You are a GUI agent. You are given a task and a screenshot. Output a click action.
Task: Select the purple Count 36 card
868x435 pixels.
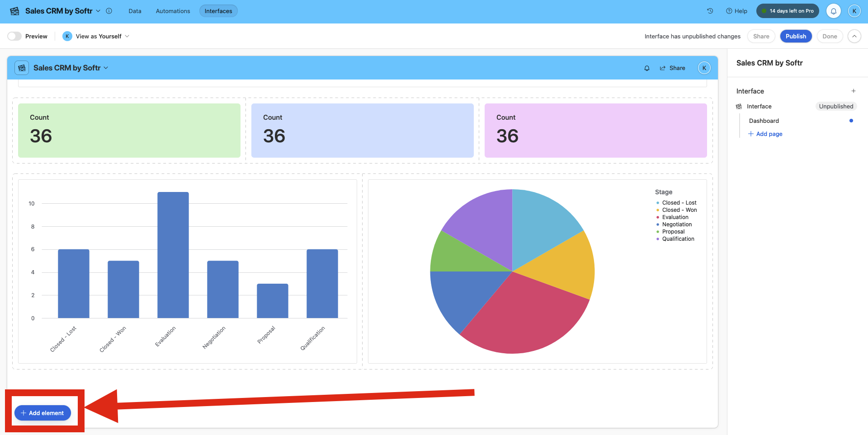(596, 131)
